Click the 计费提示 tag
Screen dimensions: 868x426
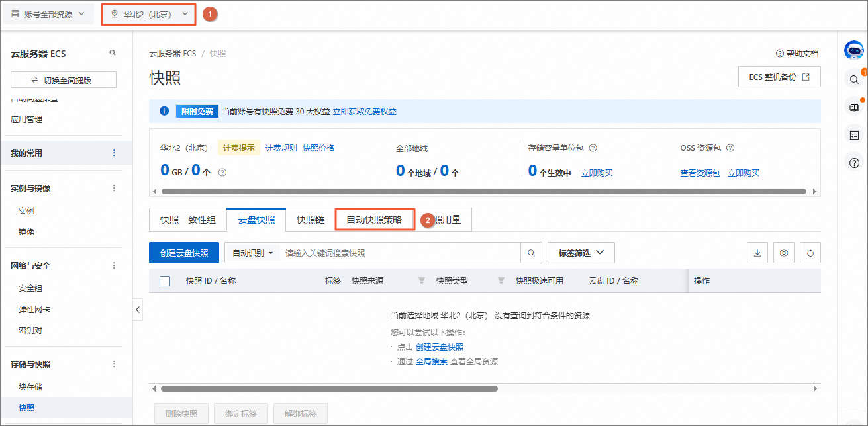tap(239, 148)
